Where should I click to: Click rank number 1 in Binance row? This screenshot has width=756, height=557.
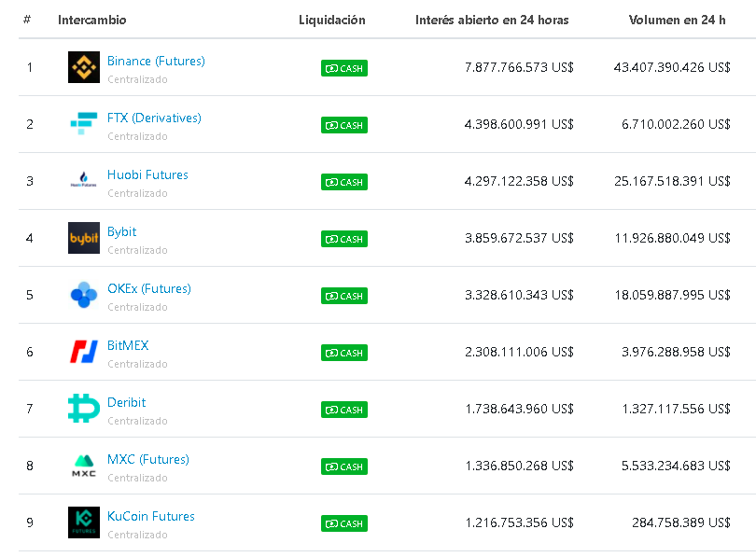30,67
